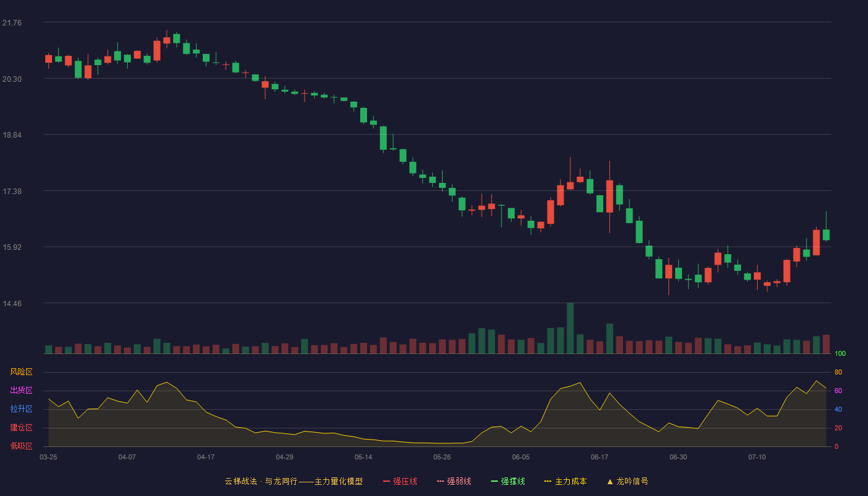Click the 05-14 date label
The image size is (868, 496).
tap(363, 457)
